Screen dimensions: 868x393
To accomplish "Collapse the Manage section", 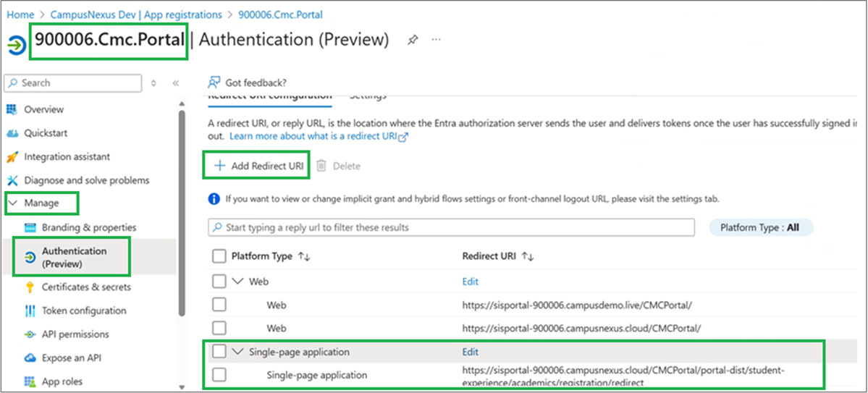I will point(12,203).
